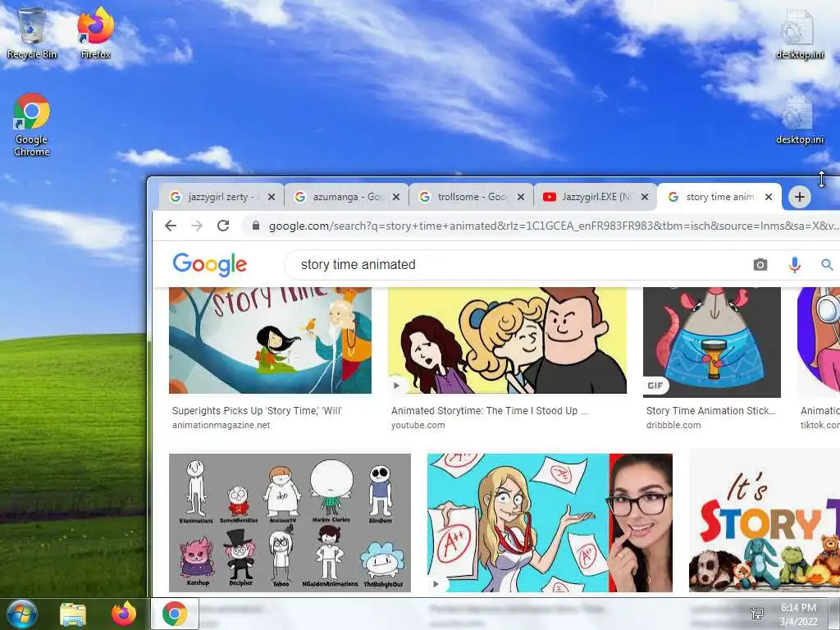The width and height of the screenshot is (840, 630).
Task: Open the cartoon couple kissing thumbnail
Action: pos(507,340)
